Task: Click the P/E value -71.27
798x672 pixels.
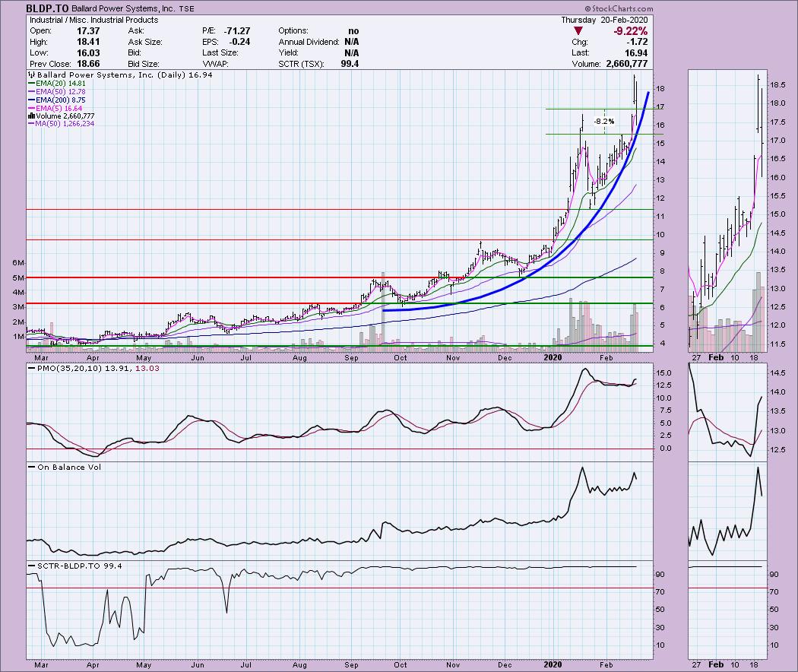Action: click(x=237, y=31)
